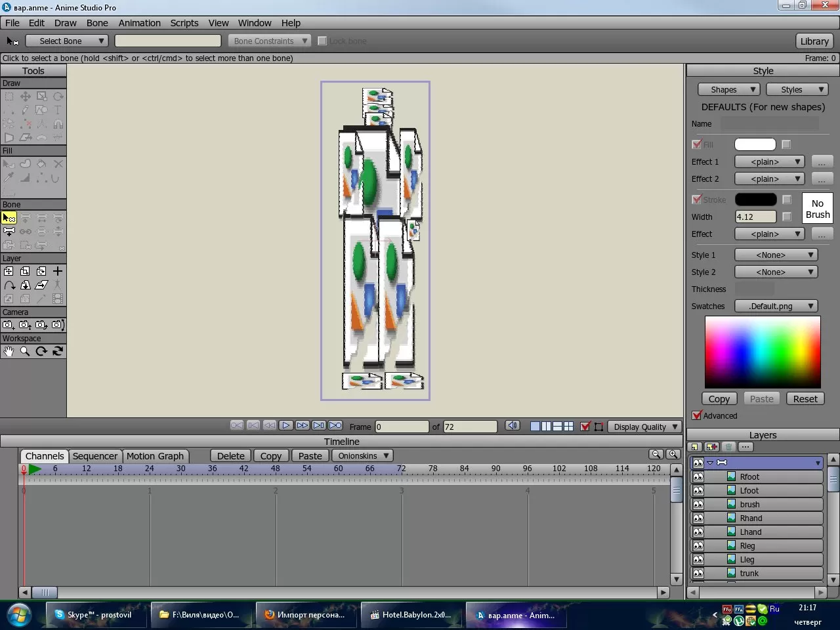Open the Animation menu
Screen dimensions: 840x630
(x=139, y=23)
